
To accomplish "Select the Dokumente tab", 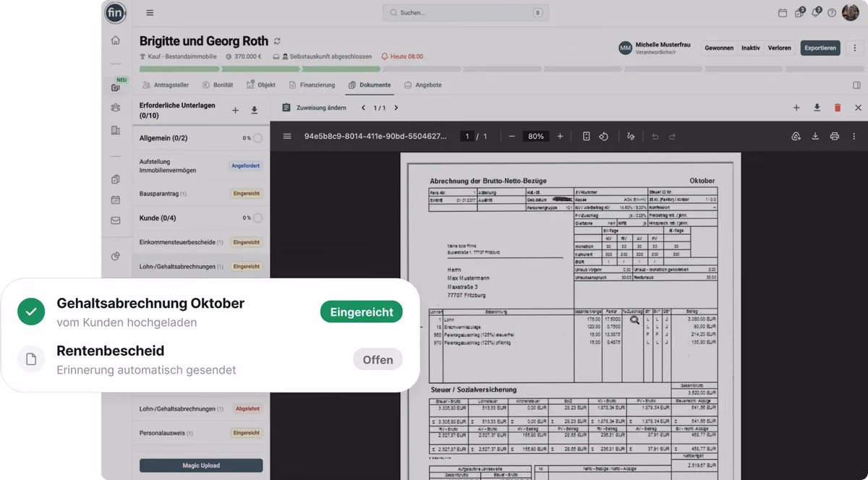I will click(x=370, y=85).
